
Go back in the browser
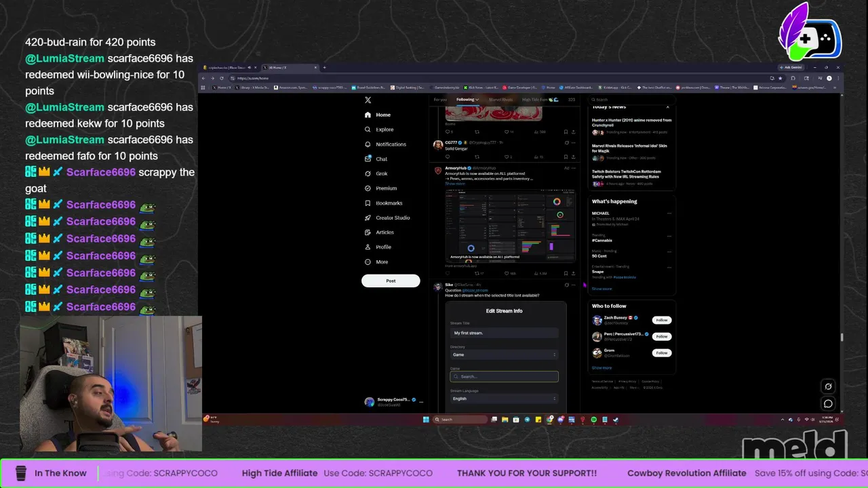point(203,78)
